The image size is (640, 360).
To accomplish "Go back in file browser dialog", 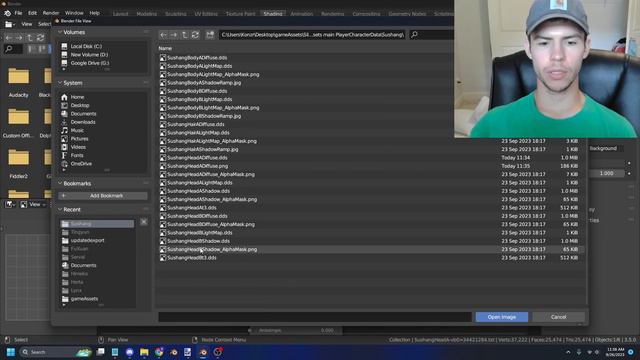I will point(163,35).
